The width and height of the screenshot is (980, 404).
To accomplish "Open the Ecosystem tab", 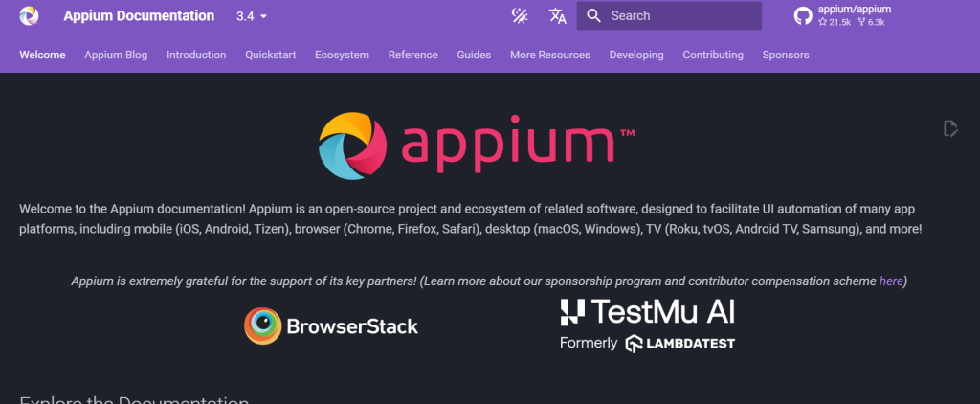I will pos(342,55).
